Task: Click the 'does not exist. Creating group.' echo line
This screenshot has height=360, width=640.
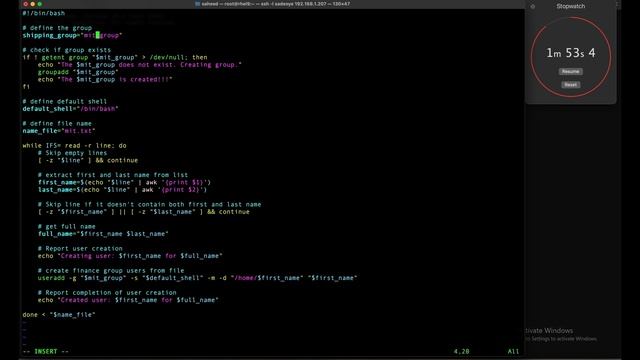Action: tap(140, 64)
